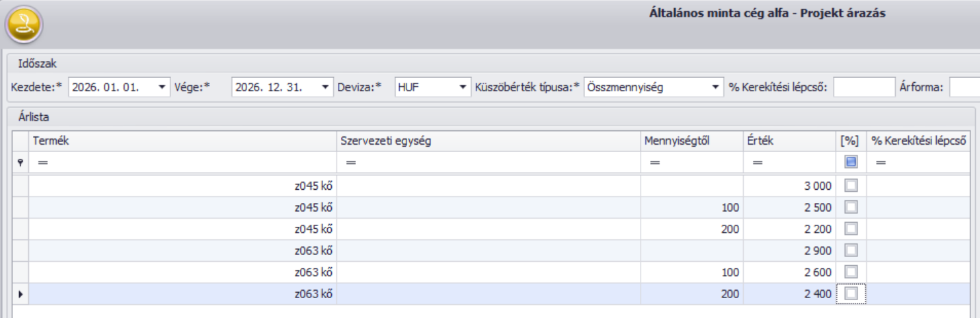Toggle the [%] filter row checkbox
The image size is (980, 318).
(x=851, y=162)
